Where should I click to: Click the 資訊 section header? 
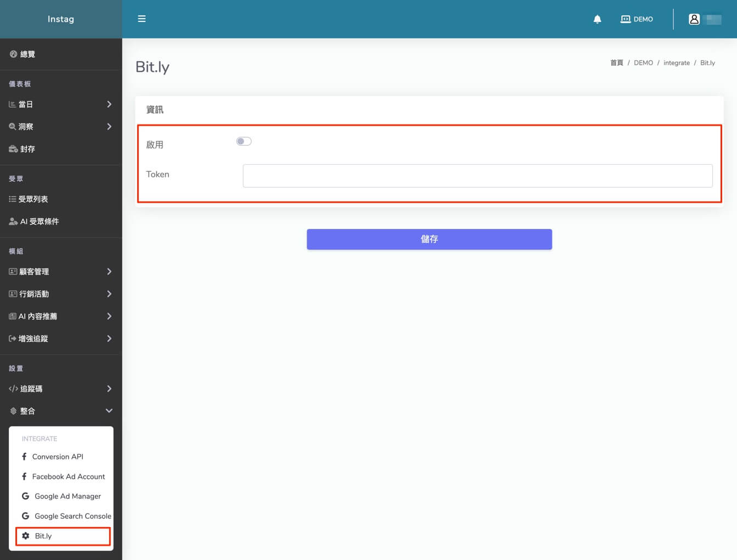click(x=155, y=110)
